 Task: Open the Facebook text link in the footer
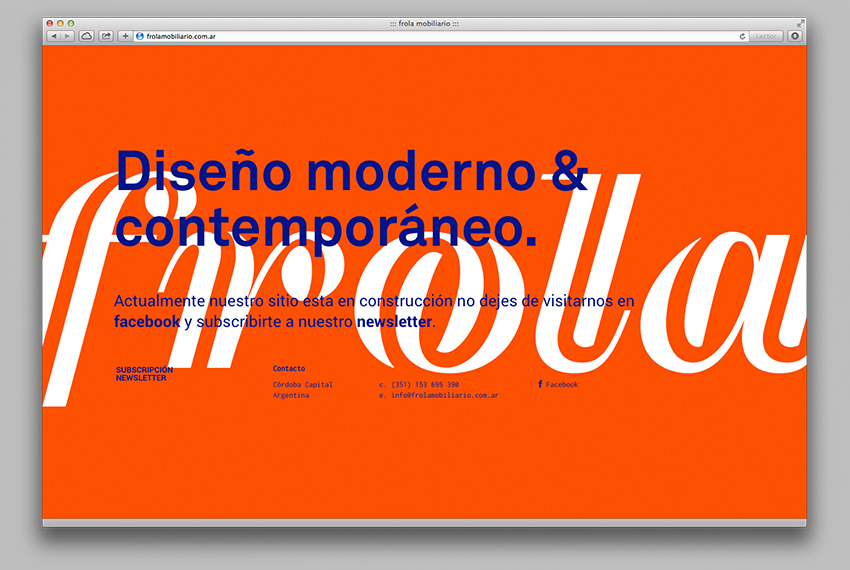tap(562, 385)
